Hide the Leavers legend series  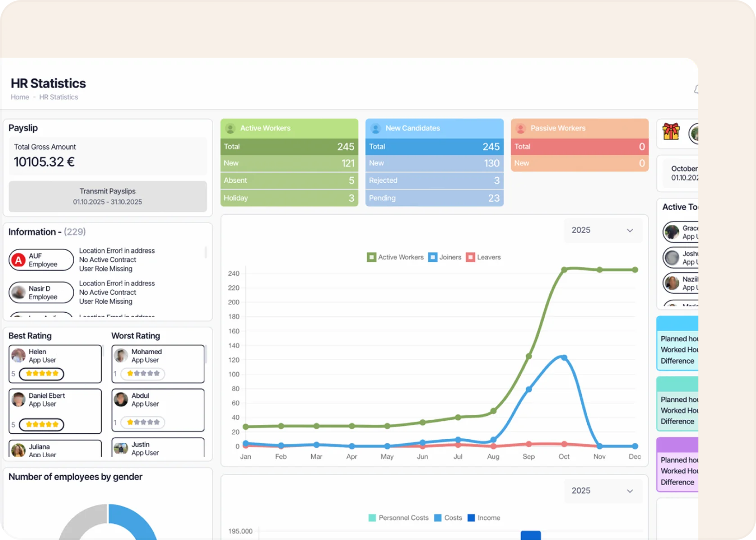click(x=483, y=257)
